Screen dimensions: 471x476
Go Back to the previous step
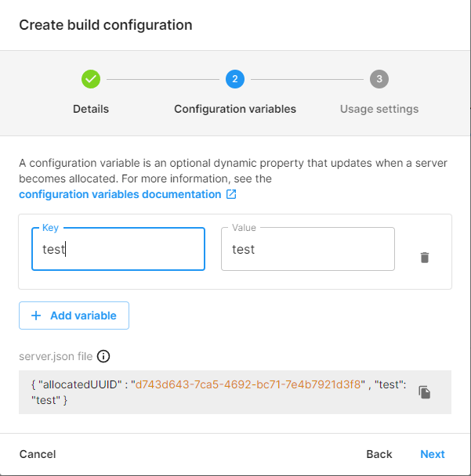[379, 454]
